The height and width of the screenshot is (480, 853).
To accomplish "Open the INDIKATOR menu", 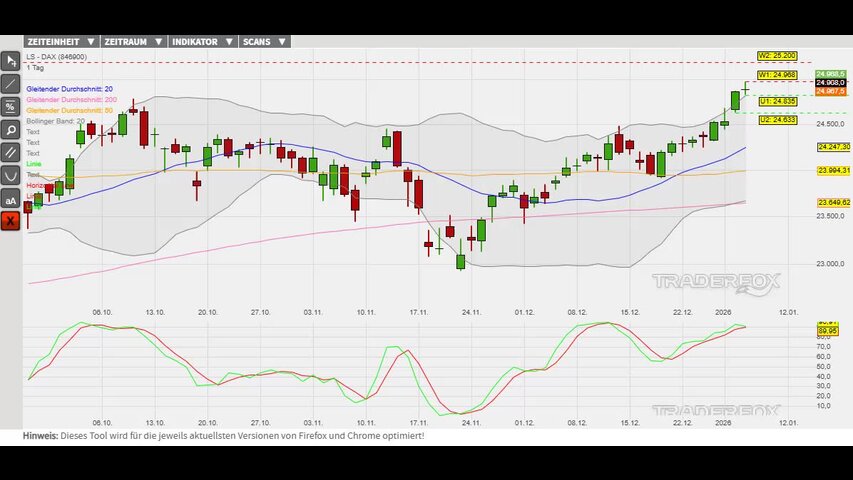I will 201,42.
